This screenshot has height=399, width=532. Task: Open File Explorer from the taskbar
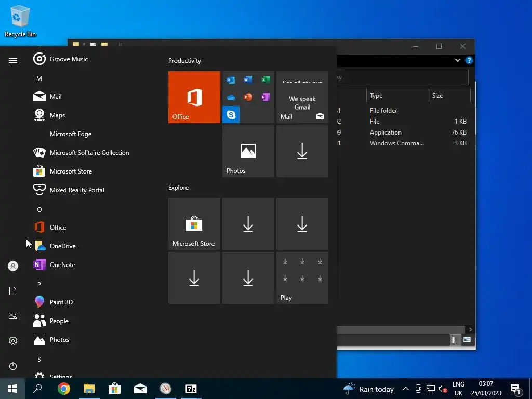[x=89, y=389]
